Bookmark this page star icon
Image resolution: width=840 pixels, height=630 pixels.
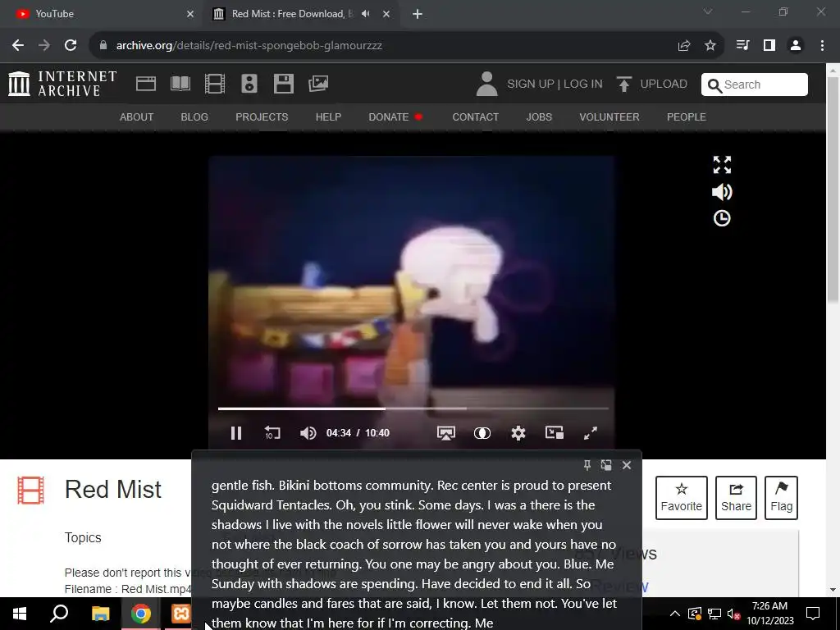coord(710,46)
